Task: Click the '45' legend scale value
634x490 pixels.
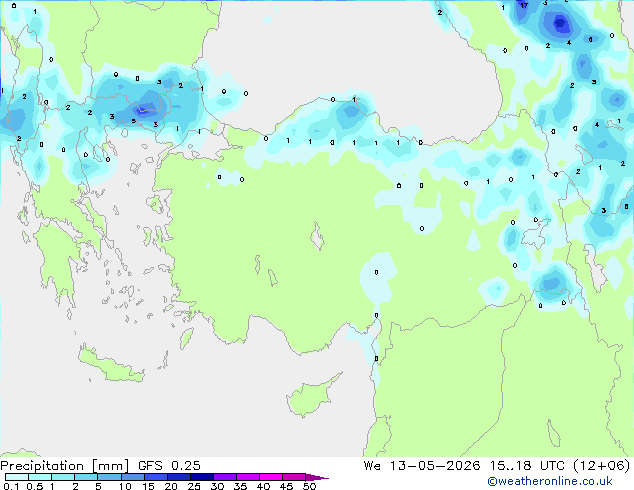Action: pyautogui.click(x=286, y=486)
